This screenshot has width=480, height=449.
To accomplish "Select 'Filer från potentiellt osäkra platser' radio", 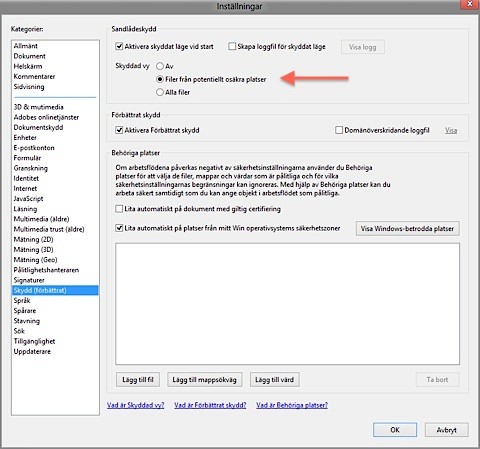I will 160,79.
